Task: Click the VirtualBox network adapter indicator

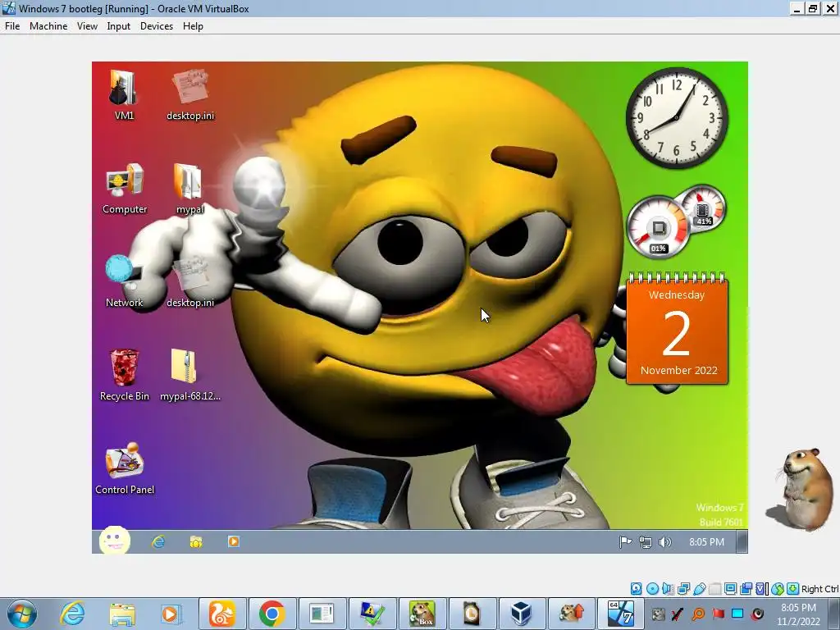Action: pyautogui.click(x=683, y=589)
